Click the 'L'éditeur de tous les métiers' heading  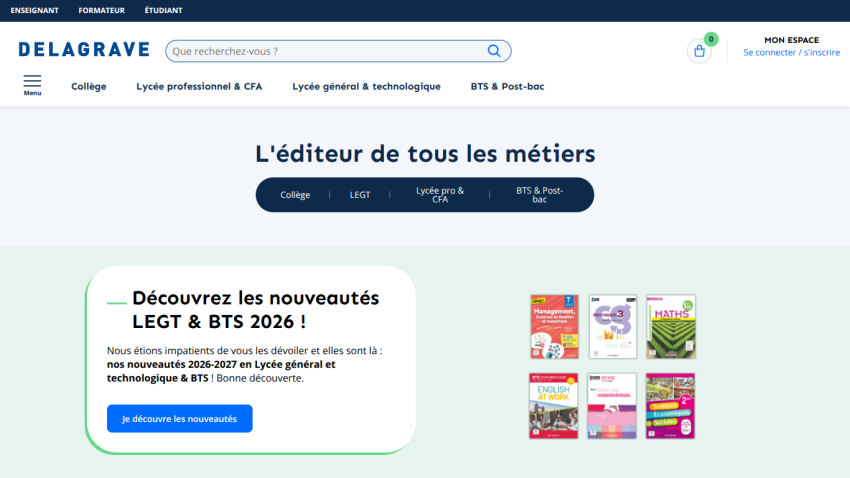425,153
